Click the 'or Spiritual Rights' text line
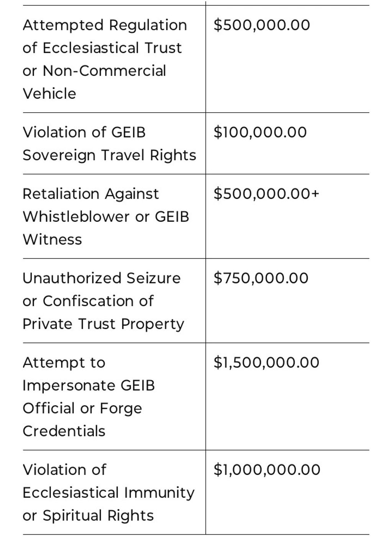The image size is (392, 540). pyautogui.click(x=88, y=515)
